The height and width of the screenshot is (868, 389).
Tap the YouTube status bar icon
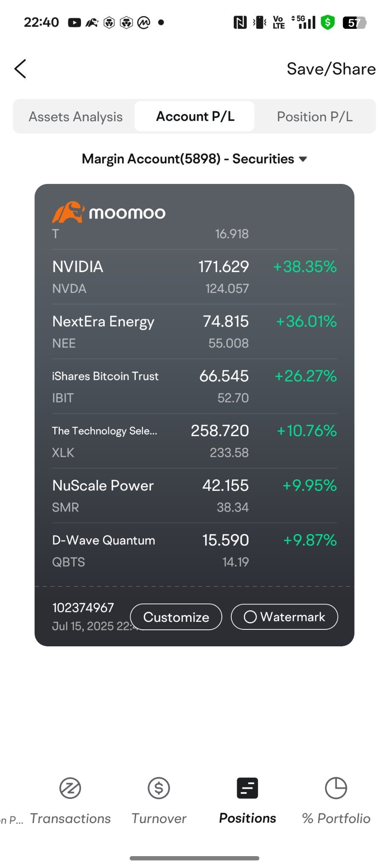74,22
